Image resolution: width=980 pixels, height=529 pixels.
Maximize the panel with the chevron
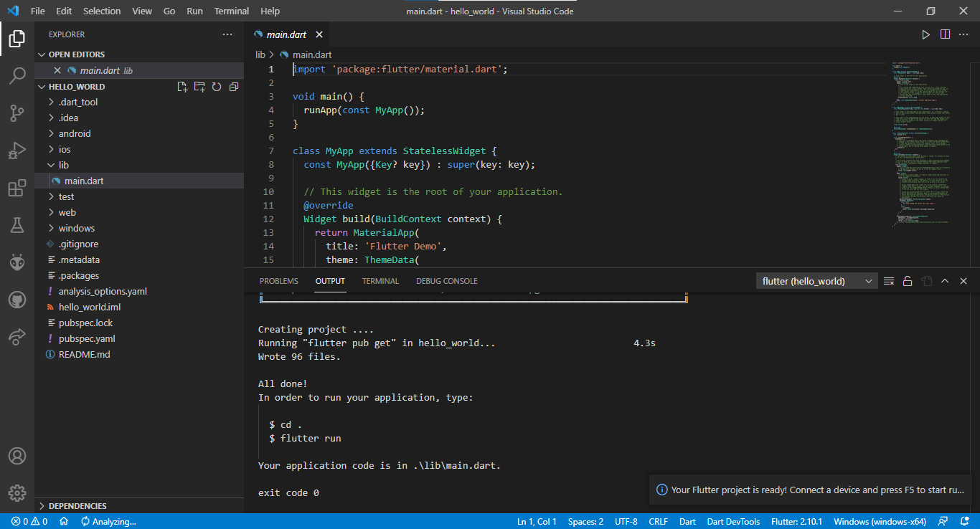click(945, 281)
